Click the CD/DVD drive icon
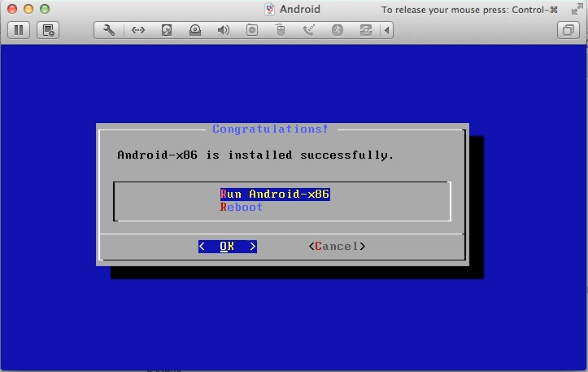The height and width of the screenshot is (372, 588). (195, 30)
